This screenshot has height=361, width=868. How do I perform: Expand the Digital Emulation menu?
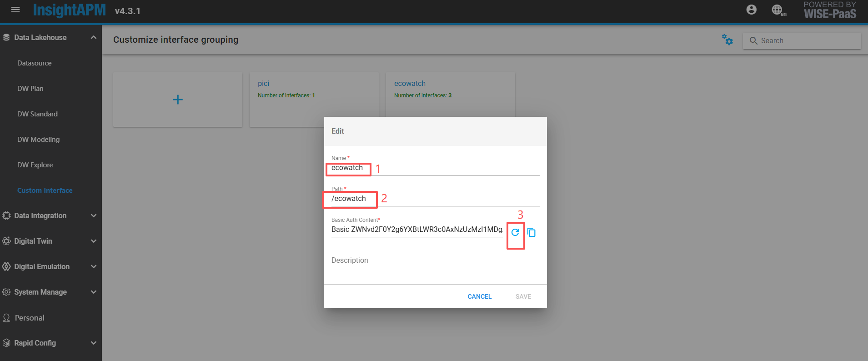tap(94, 266)
